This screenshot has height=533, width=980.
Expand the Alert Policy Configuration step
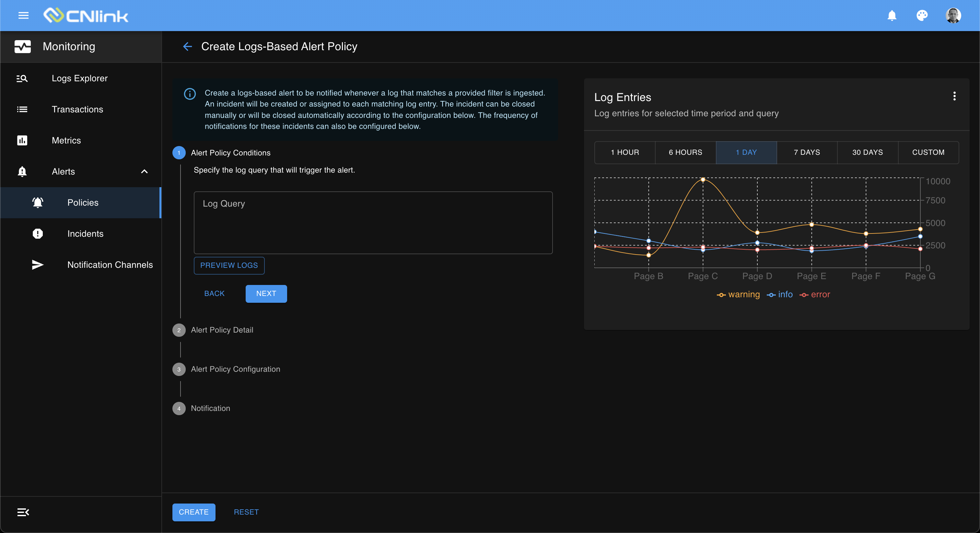coord(235,369)
